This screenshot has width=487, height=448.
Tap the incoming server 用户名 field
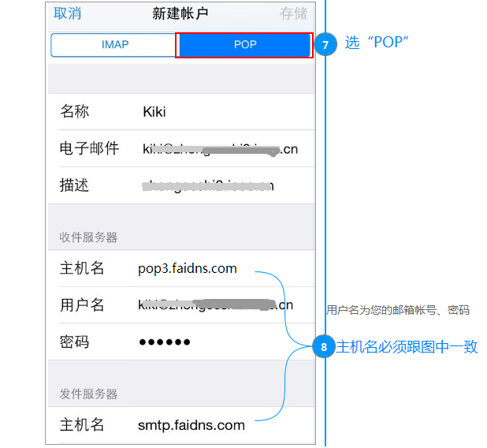pyautogui.click(x=181, y=305)
